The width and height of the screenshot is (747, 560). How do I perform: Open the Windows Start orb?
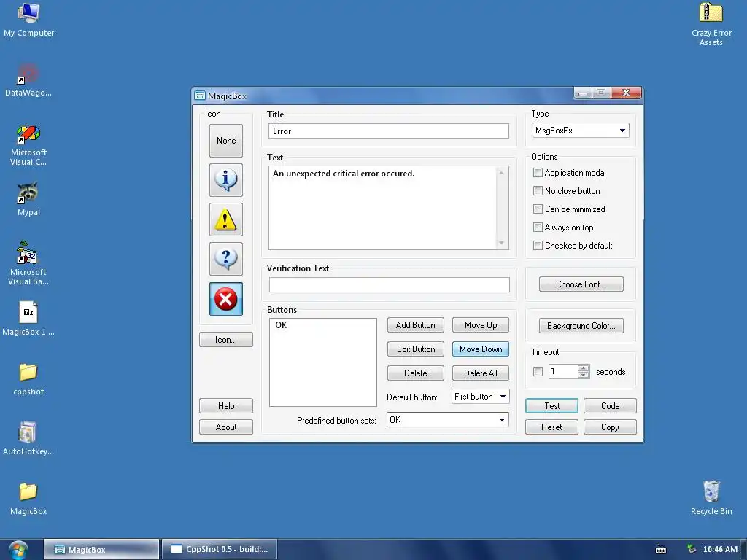[x=18, y=550]
